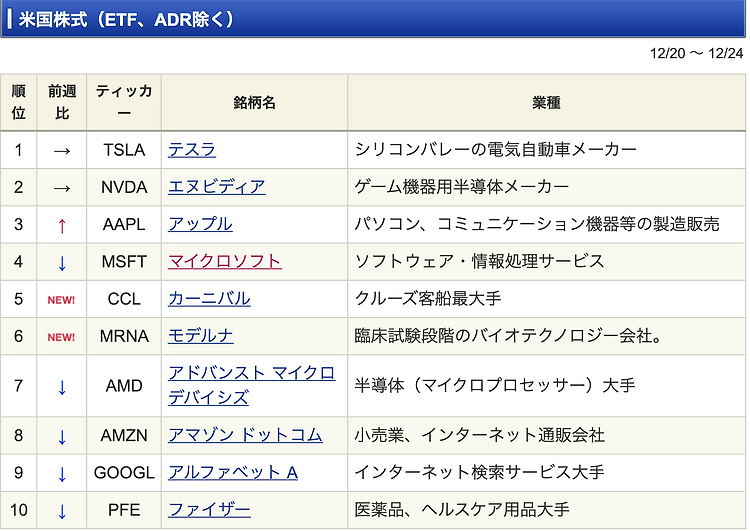Click the date range 12/20 〜 12/24
The width and height of the screenshot is (750, 531).
pyautogui.click(x=696, y=53)
